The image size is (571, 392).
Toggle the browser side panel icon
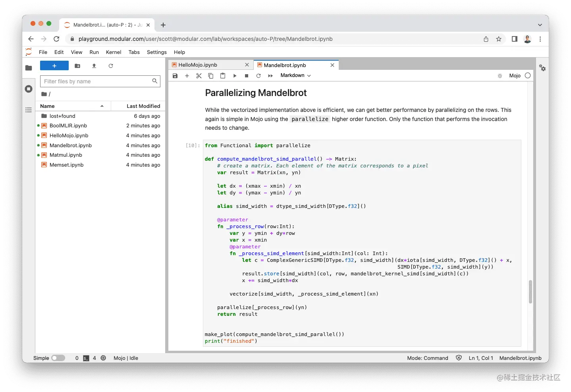[515, 39]
